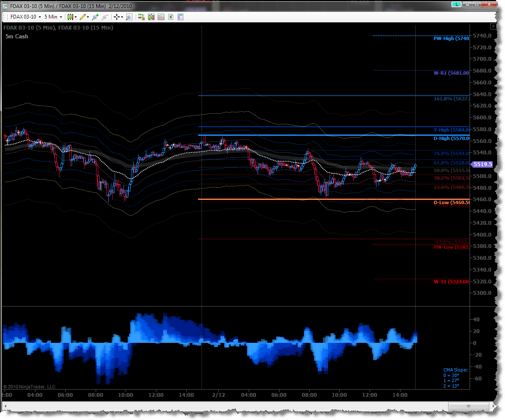This screenshot has width=505, height=420.
Task: Click the scrollbar left arrow
Action: coord(5,406)
